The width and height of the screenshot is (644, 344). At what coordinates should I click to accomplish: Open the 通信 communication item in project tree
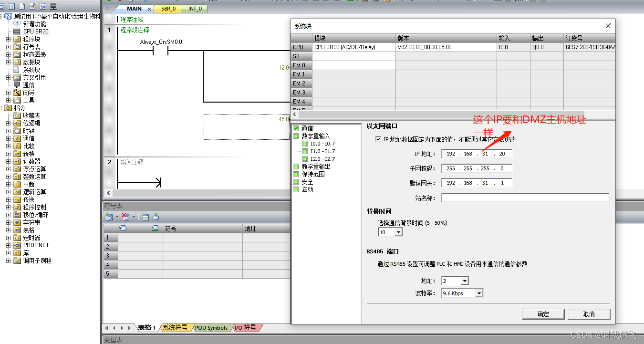coord(29,85)
